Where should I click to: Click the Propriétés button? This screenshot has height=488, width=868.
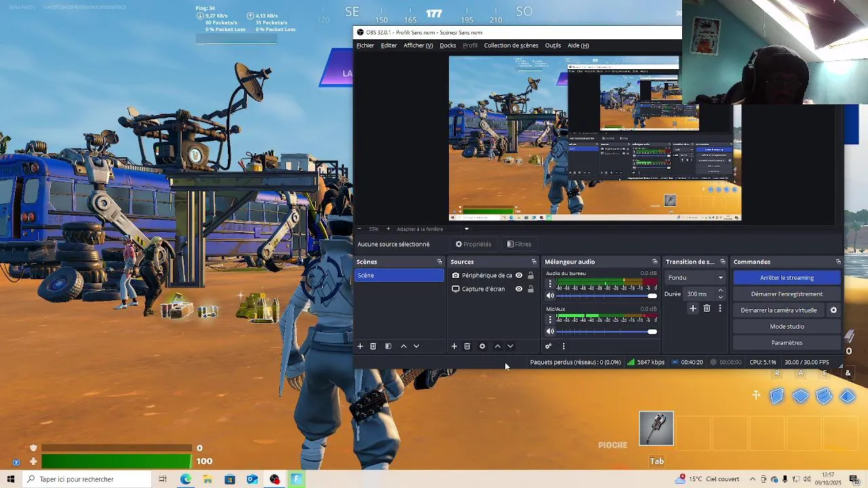[x=473, y=244]
